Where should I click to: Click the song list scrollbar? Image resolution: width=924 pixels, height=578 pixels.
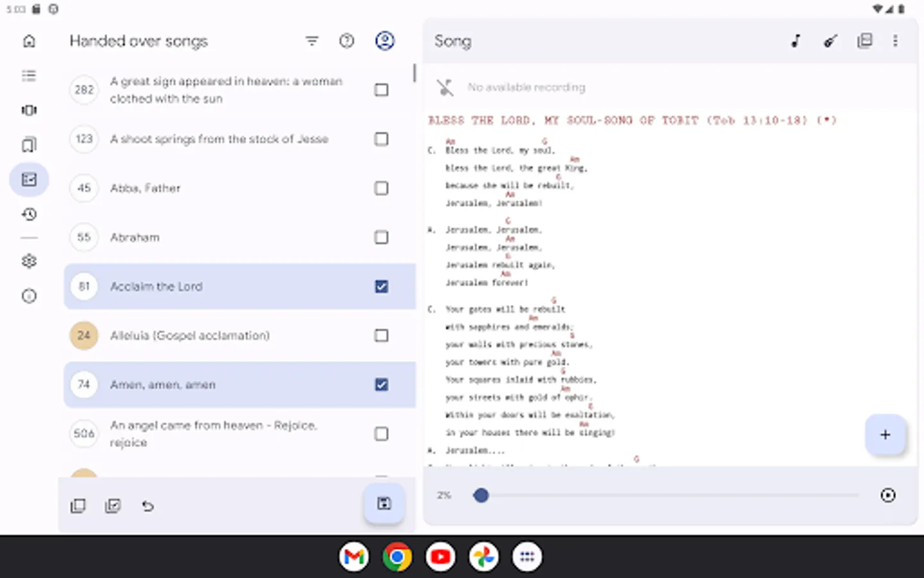pos(415,73)
